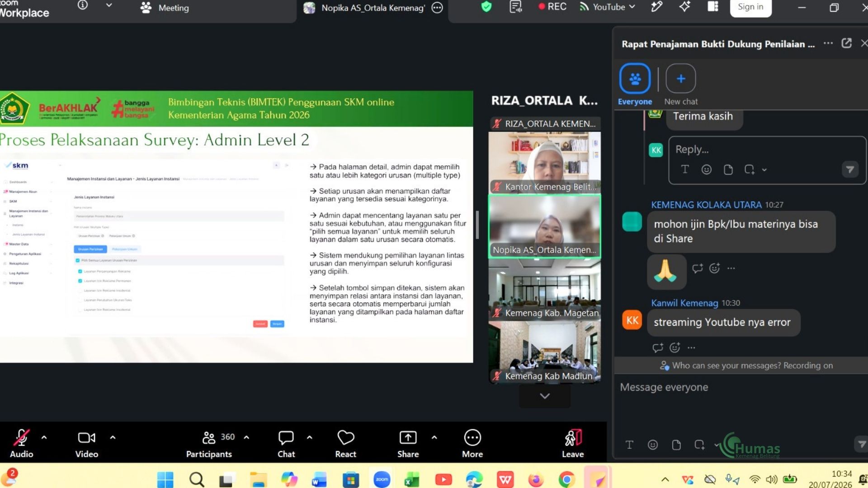This screenshot has height=488, width=868.
Task: Open formatting in message composer
Action: [629, 445]
